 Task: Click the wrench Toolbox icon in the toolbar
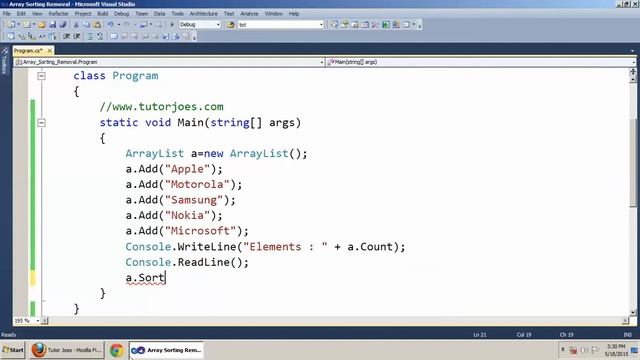[x=375, y=25]
